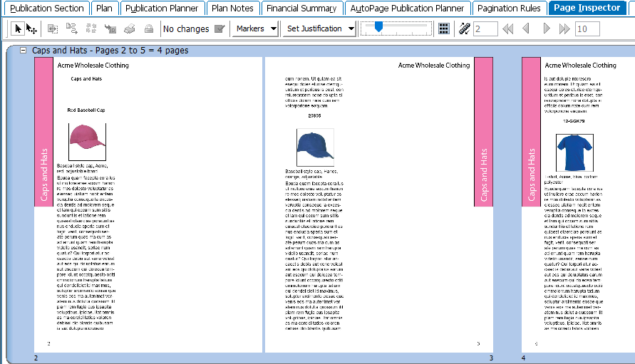Click the current page number field
The width and height of the screenshot is (635, 364).
485,29
